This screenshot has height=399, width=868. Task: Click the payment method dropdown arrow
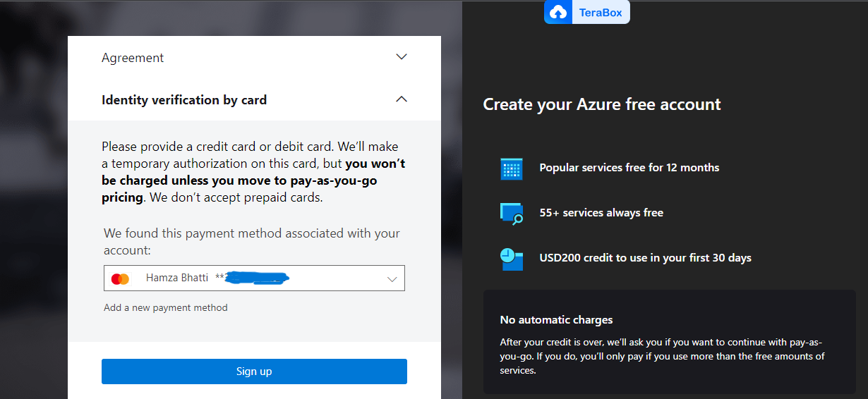point(392,279)
